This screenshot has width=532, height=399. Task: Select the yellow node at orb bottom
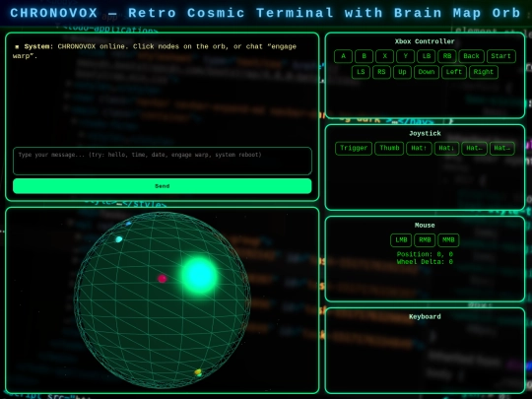198,372
